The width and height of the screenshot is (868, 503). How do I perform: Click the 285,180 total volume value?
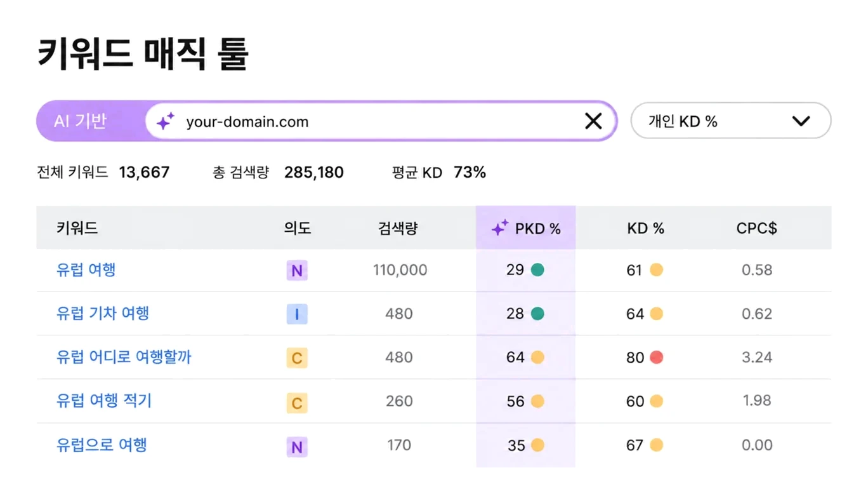click(x=314, y=172)
